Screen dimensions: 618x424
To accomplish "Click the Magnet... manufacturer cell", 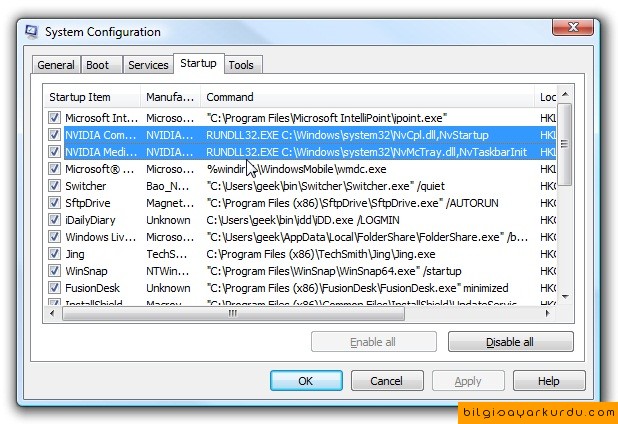I will (170, 203).
